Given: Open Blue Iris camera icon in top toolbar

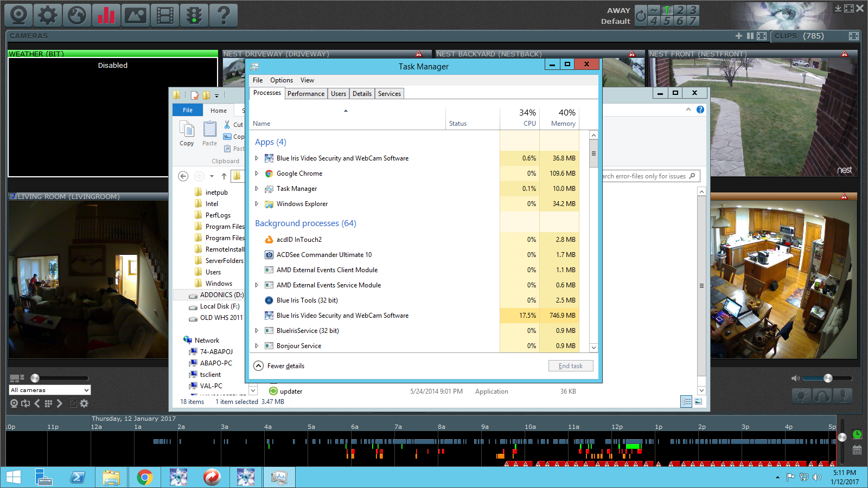Looking at the screenshot, I should pos(18,15).
